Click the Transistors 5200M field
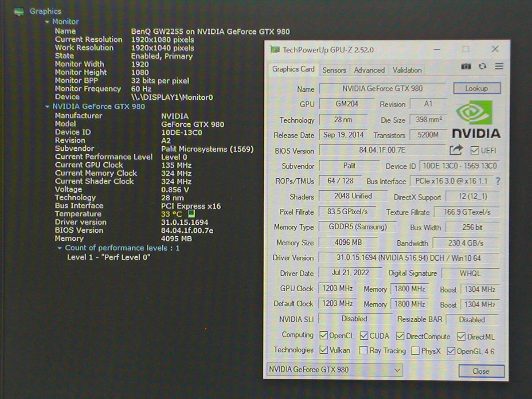The image size is (532, 399). pos(428,135)
